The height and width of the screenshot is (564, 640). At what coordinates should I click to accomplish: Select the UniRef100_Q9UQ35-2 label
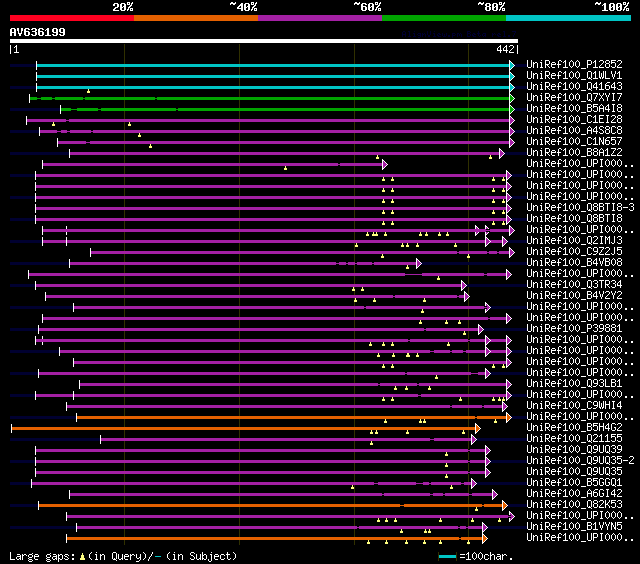[580, 461]
